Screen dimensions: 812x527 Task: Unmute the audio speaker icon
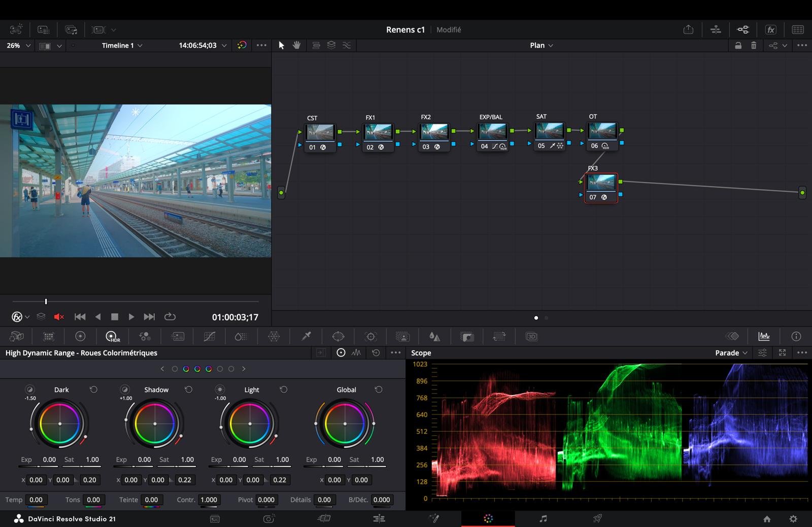point(59,317)
